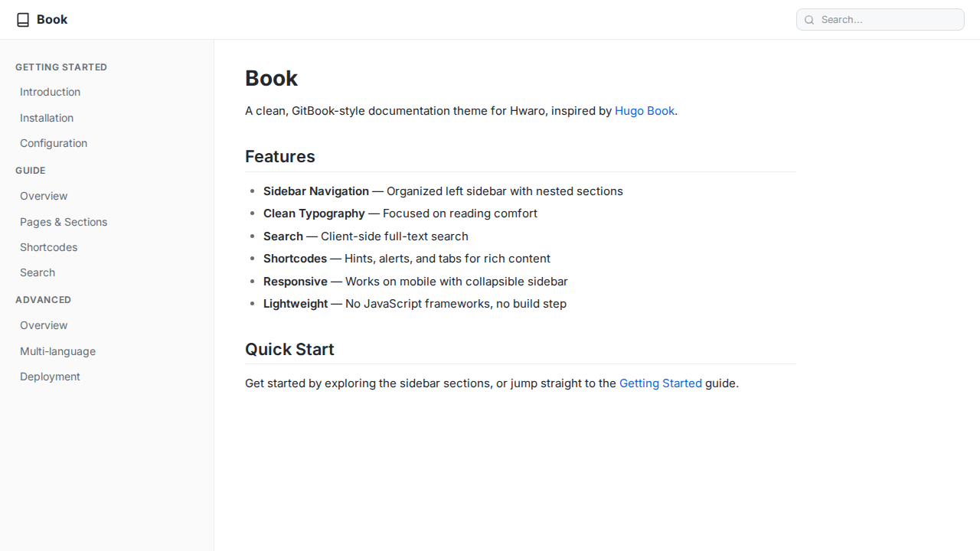Open the Shortcodes sidebar page
Image resolution: width=980 pixels, height=551 pixels.
(x=49, y=247)
